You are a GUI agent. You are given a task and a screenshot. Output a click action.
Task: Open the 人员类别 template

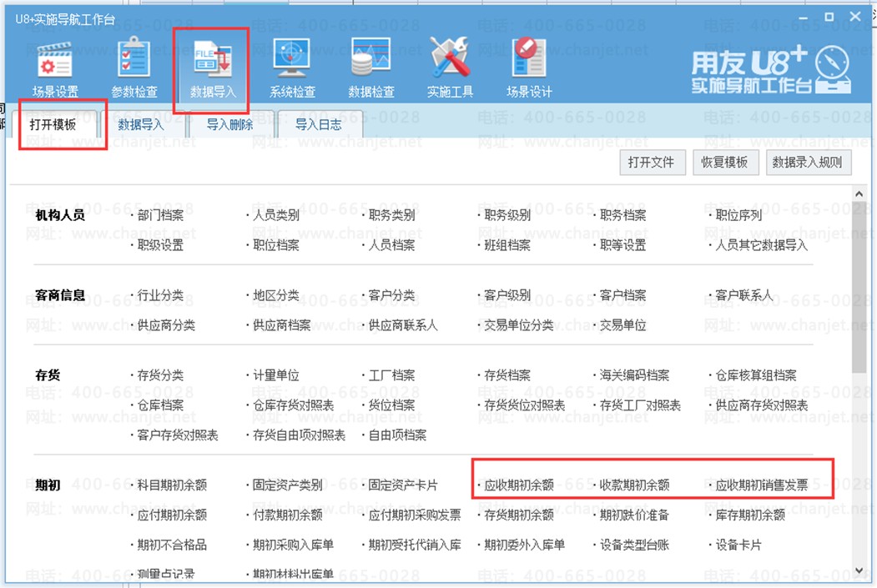point(276,215)
